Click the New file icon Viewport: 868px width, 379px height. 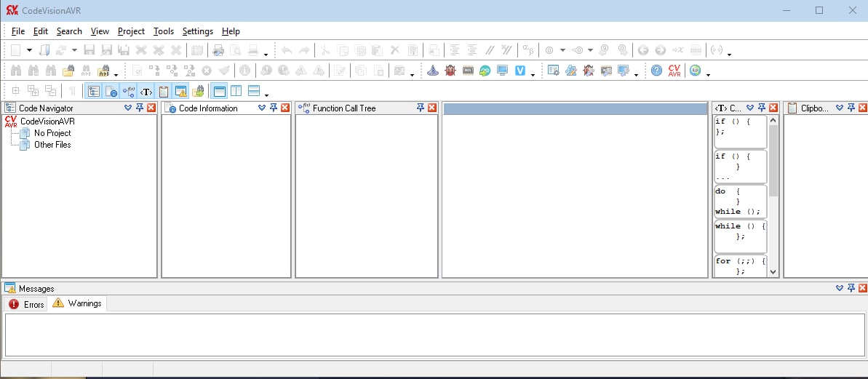16,50
